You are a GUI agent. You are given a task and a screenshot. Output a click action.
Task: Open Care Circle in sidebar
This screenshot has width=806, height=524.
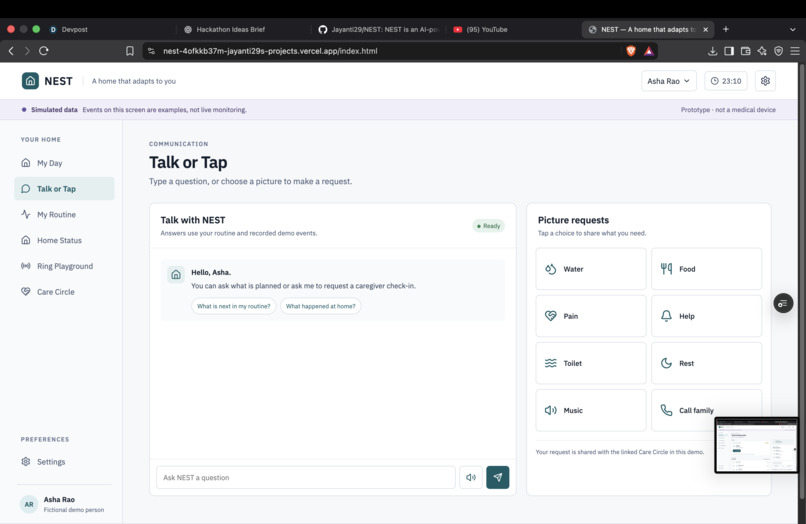64,292
